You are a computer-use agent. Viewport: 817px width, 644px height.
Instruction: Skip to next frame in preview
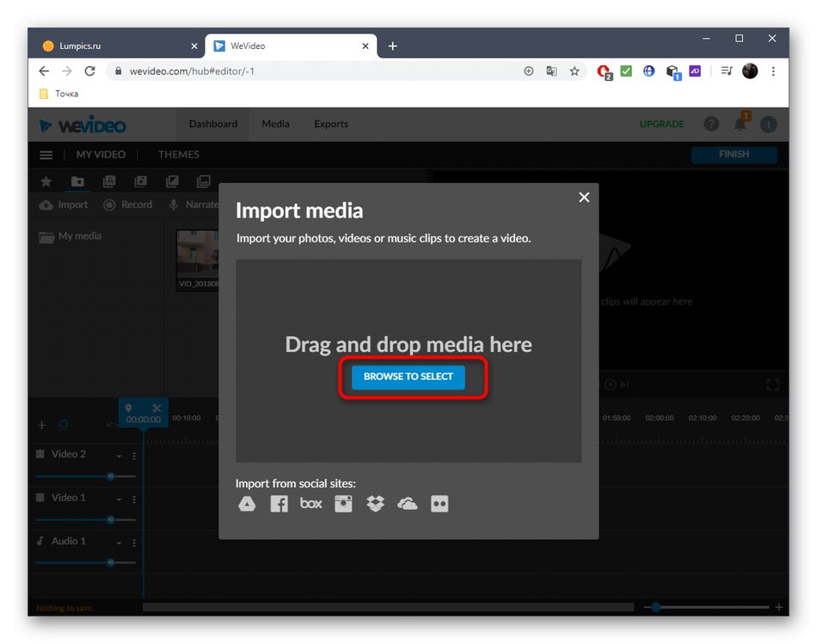[x=625, y=384]
